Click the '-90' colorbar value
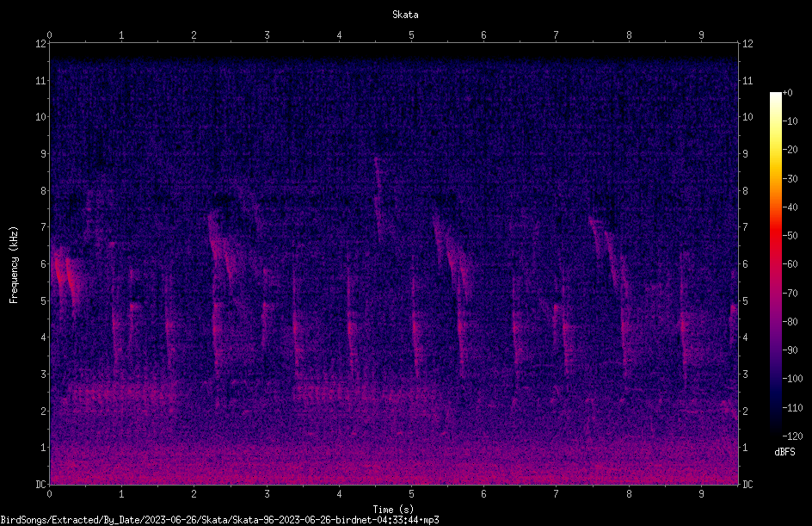Viewport: 812px width, 526px height. click(x=790, y=350)
